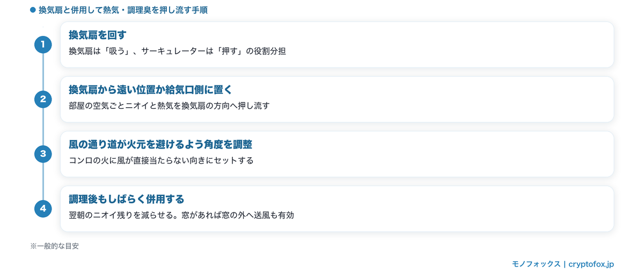Viewport: 644px width, 280px height.
Task: Click the コンロの火 description text
Action: pos(161,161)
